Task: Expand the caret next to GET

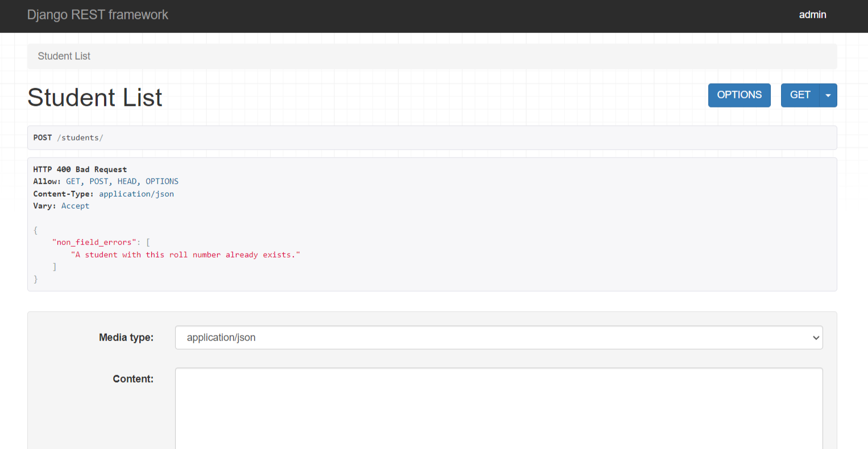Action: pos(828,95)
